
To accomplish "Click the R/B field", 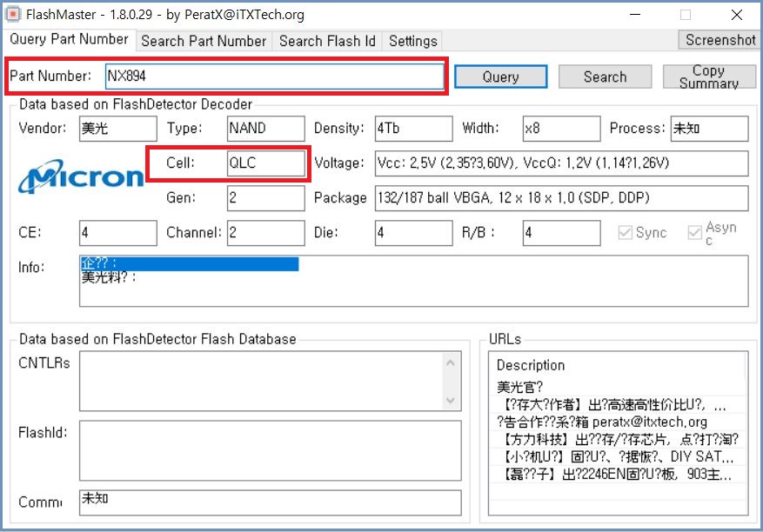I will pos(561,233).
